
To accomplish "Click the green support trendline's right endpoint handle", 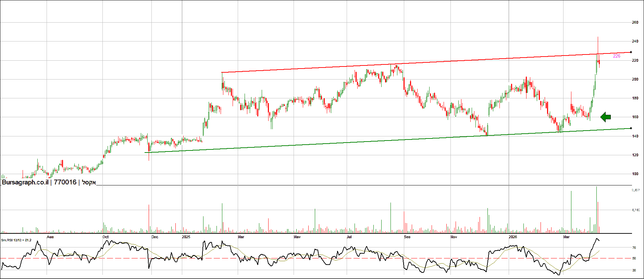I will coord(631,129).
